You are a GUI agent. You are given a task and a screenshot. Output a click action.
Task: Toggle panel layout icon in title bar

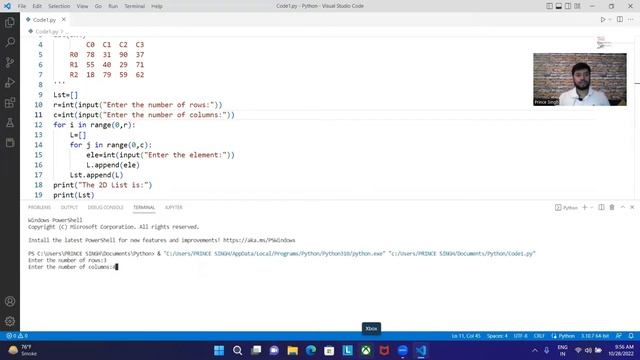[559, 6]
